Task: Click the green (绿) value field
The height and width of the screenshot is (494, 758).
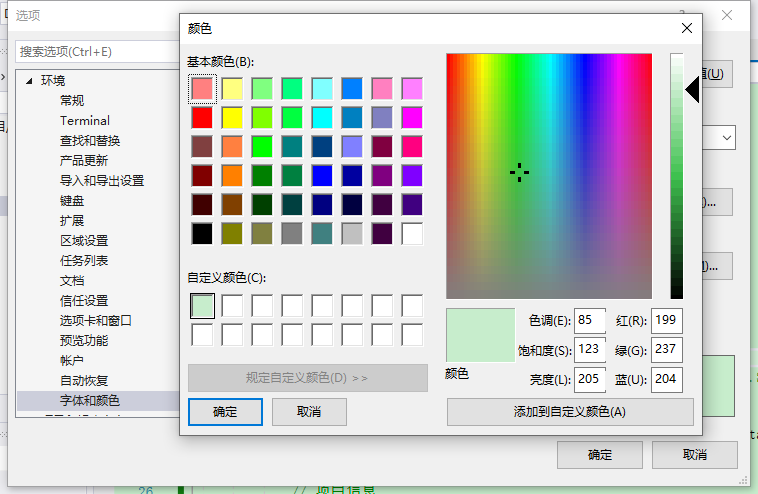Action: pos(667,349)
